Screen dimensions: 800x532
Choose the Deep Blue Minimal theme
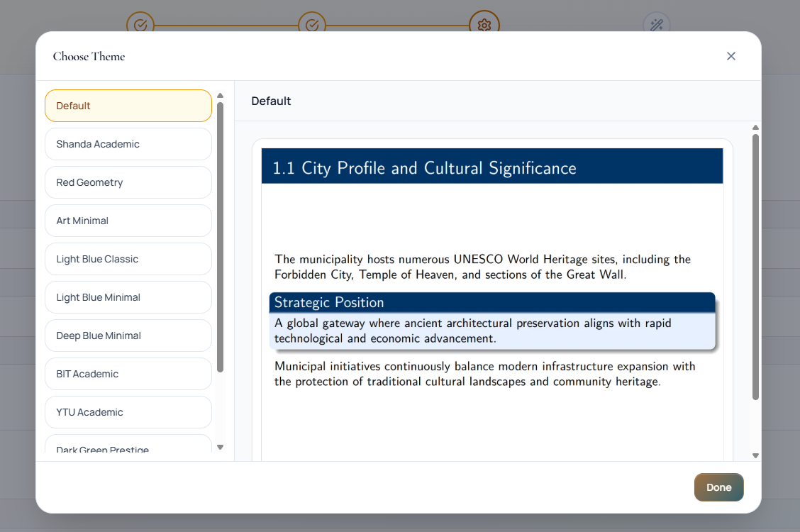point(128,336)
